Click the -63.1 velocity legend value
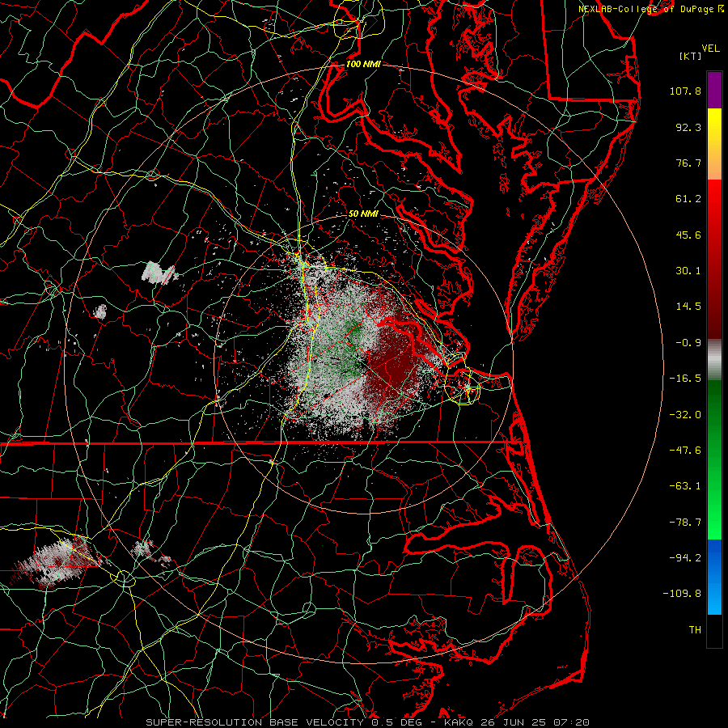 (x=685, y=486)
